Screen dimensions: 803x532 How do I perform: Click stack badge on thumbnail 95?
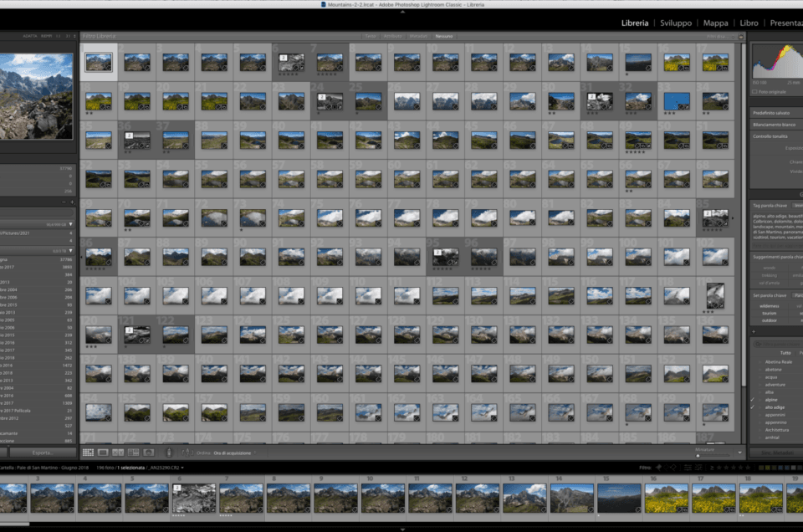click(437, 253)
